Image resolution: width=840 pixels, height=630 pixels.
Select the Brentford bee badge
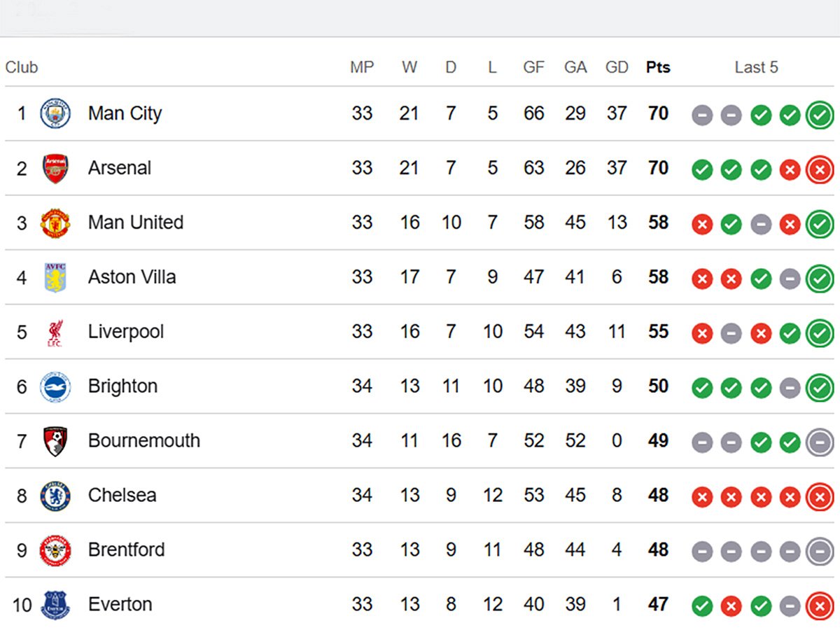point(56,550)
